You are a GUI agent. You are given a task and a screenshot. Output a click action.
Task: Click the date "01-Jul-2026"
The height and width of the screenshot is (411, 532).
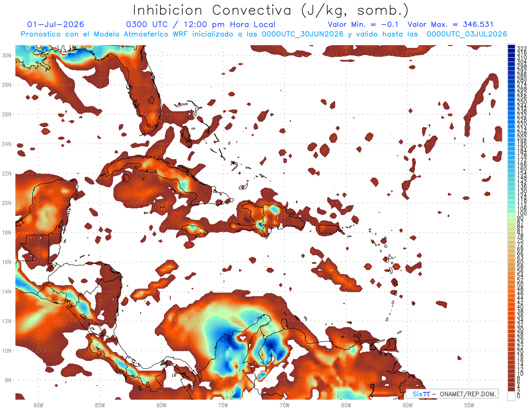pos(55,24)
